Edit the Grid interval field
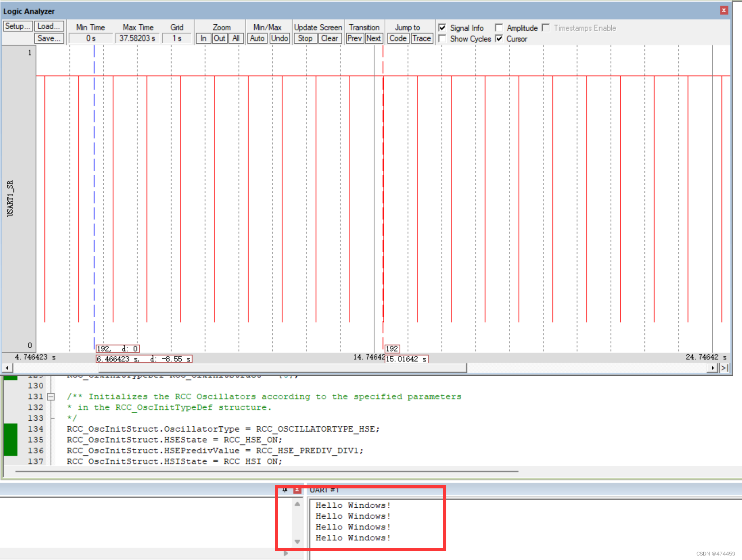Screen dimensions: 742x560 (x=177, y=38)
